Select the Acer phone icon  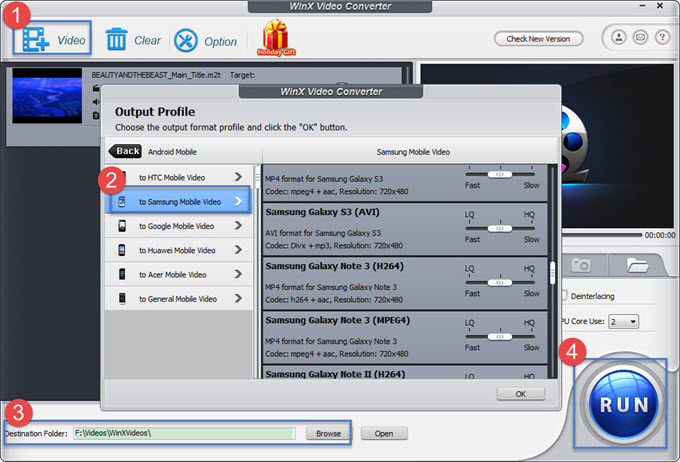(122, 274)
